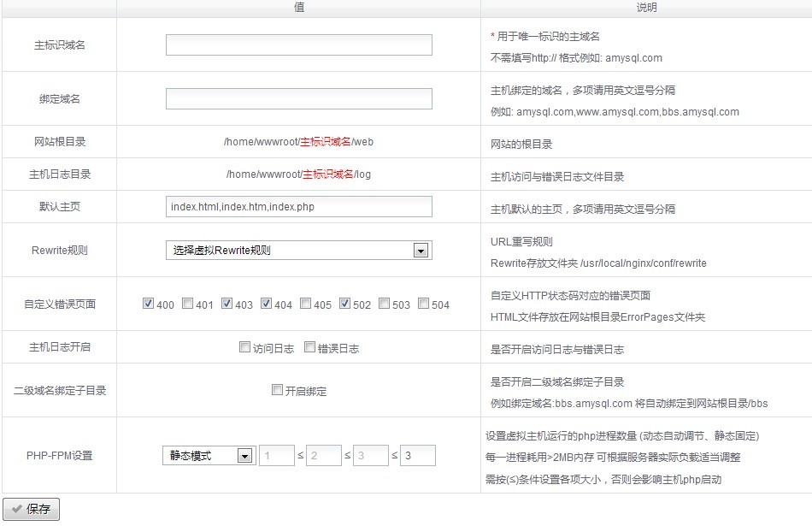812x526 pixels.
Task: Enable the 401 error page checkbox
Action: [x=188, y=304]
